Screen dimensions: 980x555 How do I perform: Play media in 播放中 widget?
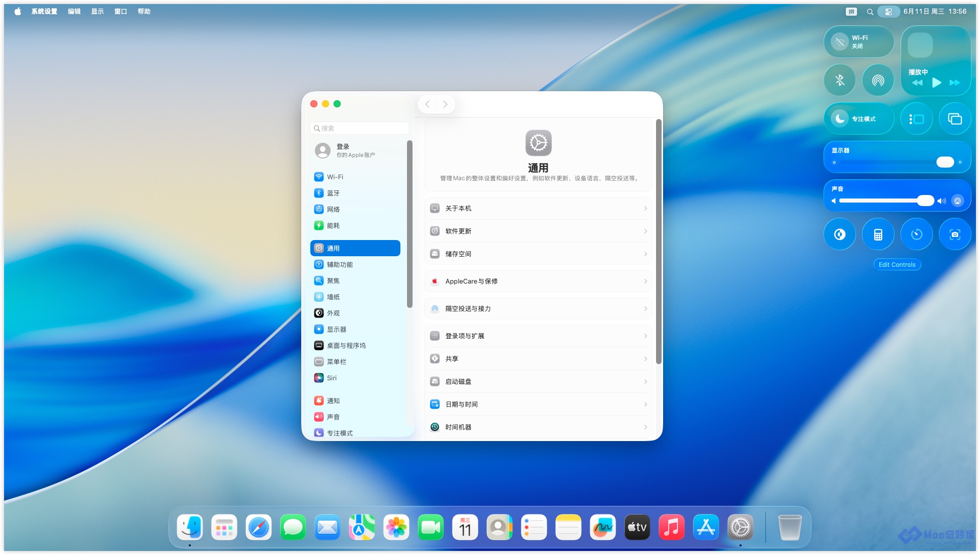coord(936,83)
